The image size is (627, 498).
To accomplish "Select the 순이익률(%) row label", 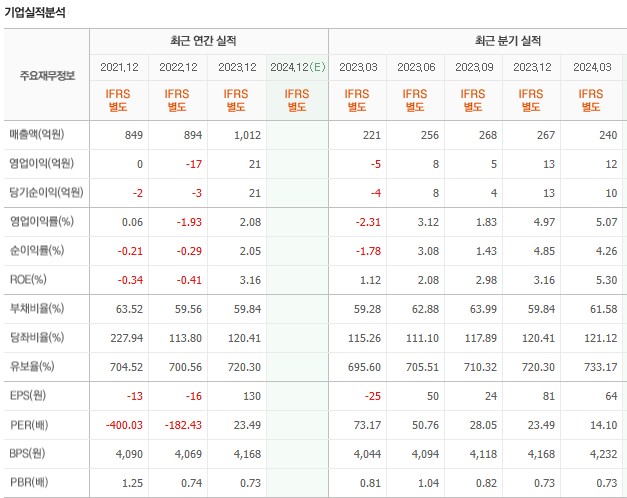I will [x=37, y=251].
